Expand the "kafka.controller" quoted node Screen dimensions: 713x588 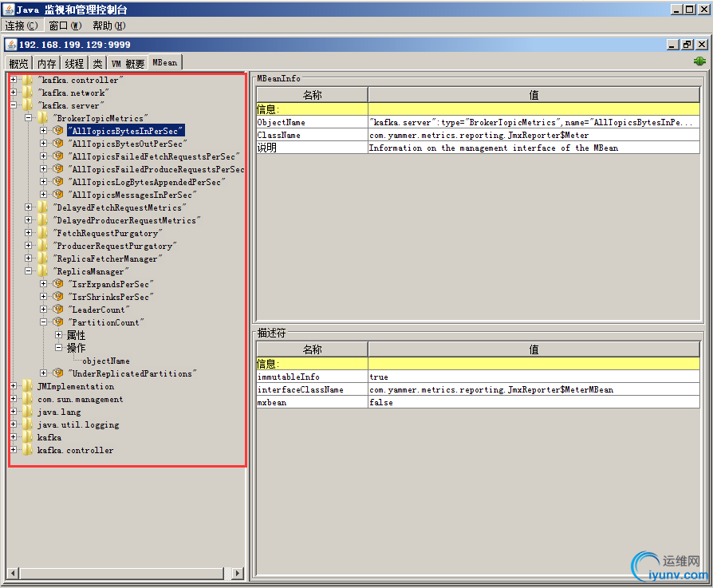tap(14, 80)
